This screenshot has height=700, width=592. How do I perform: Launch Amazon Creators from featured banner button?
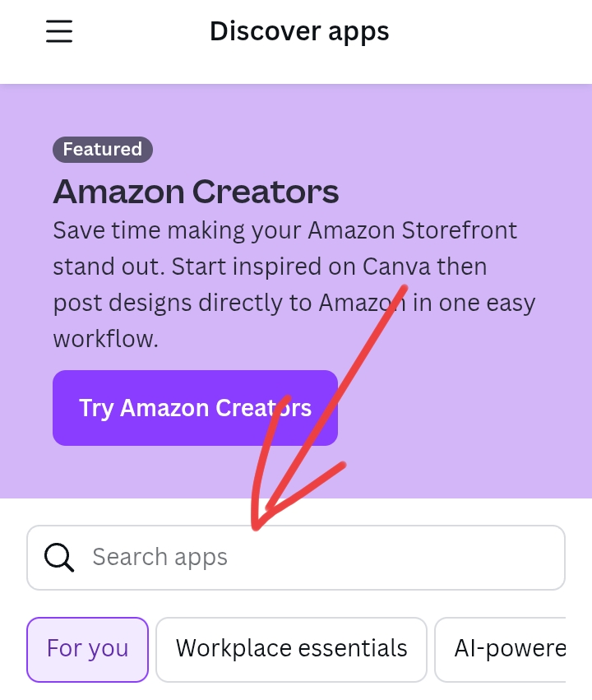(x=195, y=408)
